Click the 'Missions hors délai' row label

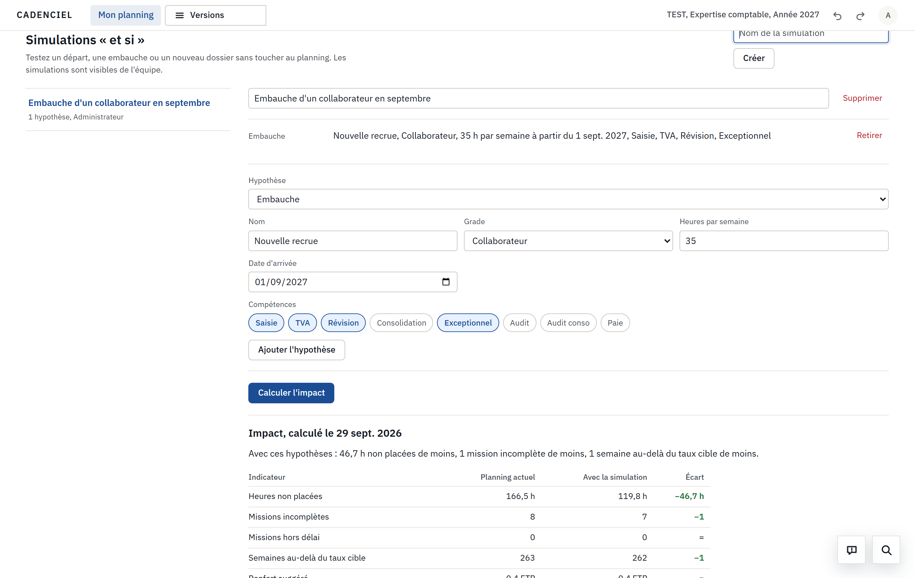pos(284,538)
